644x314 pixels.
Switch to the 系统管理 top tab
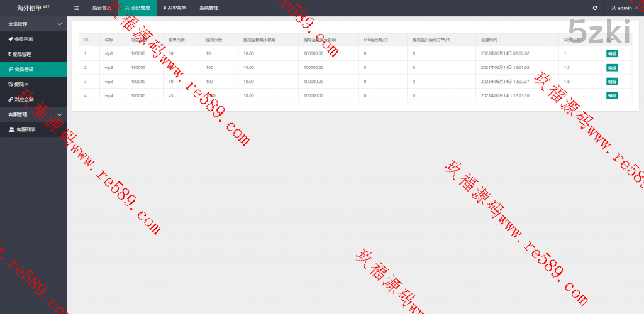click(209, 8)
